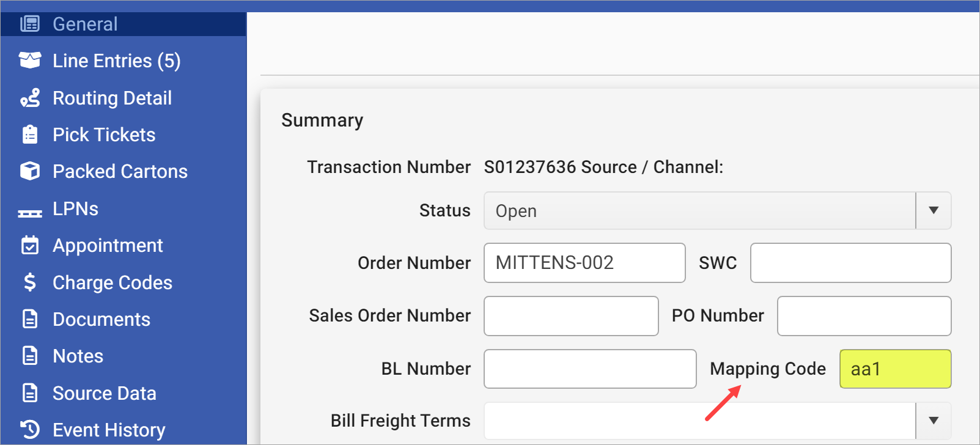Screen dimensions: 980x445
Task: Expand the Bill Freight Terms dropdown
Action: 934,420
